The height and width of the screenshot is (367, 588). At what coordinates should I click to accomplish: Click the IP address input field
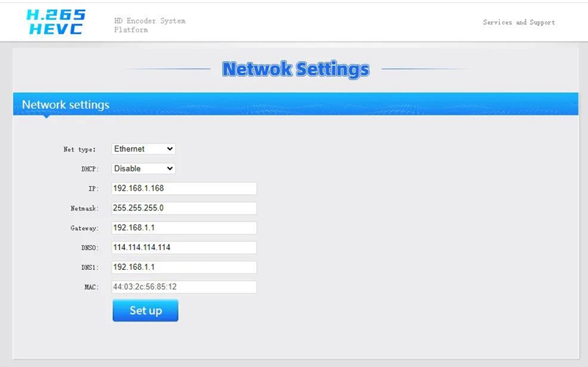click(184, 188)
